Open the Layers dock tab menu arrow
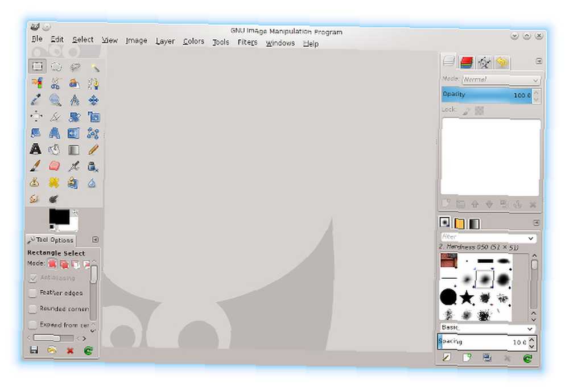Viewport: 569px width, 392px height. (x=539, y=61)
